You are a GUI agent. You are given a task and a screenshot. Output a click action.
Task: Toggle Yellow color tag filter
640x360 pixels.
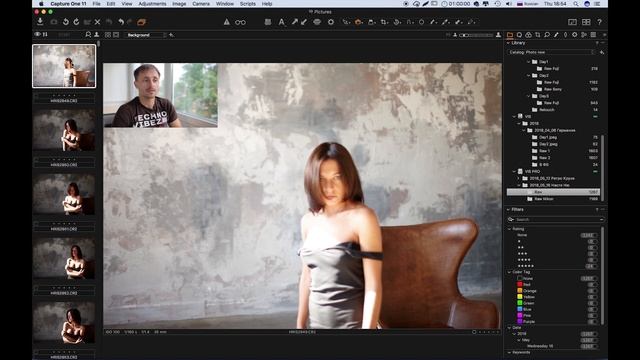[x=592, y=297]
